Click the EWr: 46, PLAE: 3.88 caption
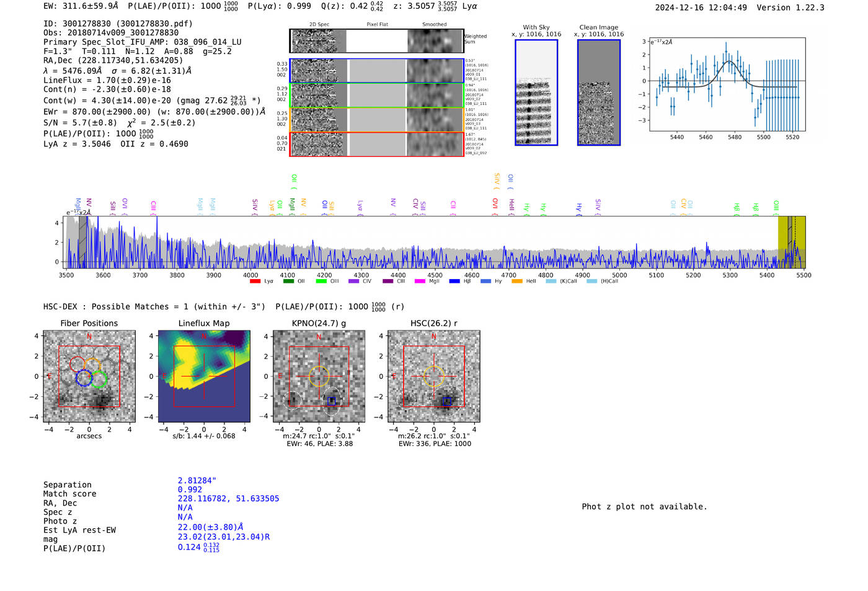The height and width of the screenshot is (591, 868). click(x=319, y=443)
